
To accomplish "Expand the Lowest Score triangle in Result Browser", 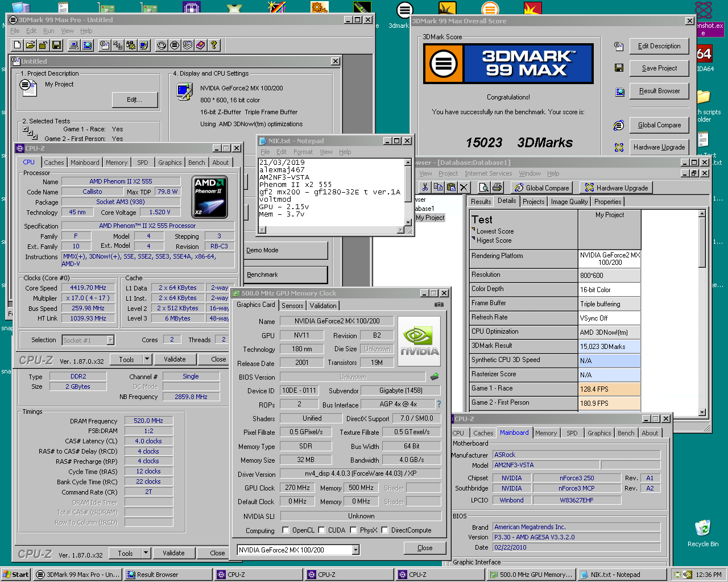I will (x=473, y=230).
